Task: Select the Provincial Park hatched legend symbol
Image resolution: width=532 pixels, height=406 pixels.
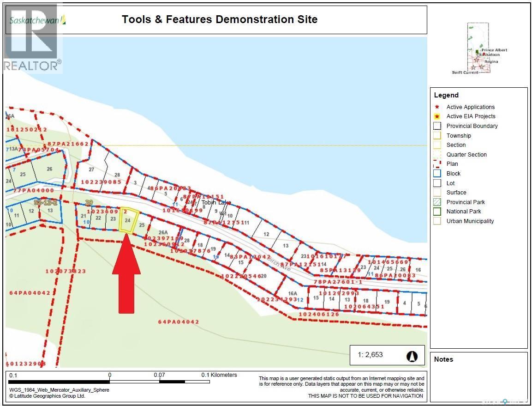Action: [x=438, y=202]
